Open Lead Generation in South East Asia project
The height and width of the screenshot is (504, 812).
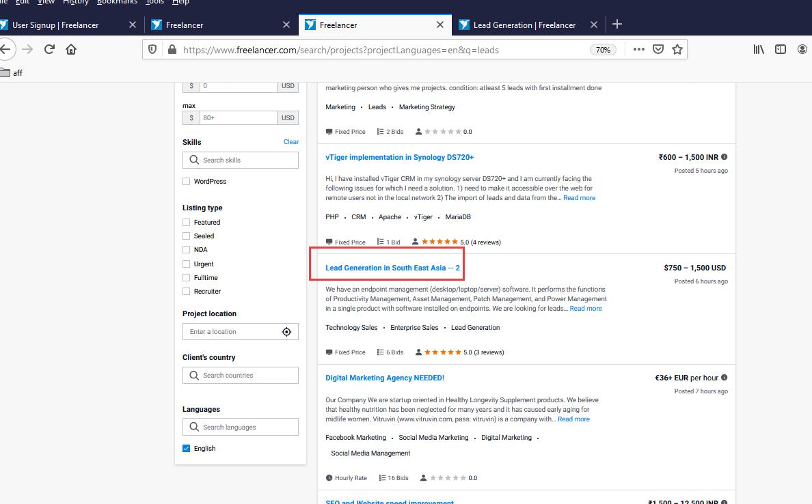click(x=392, y=268)
